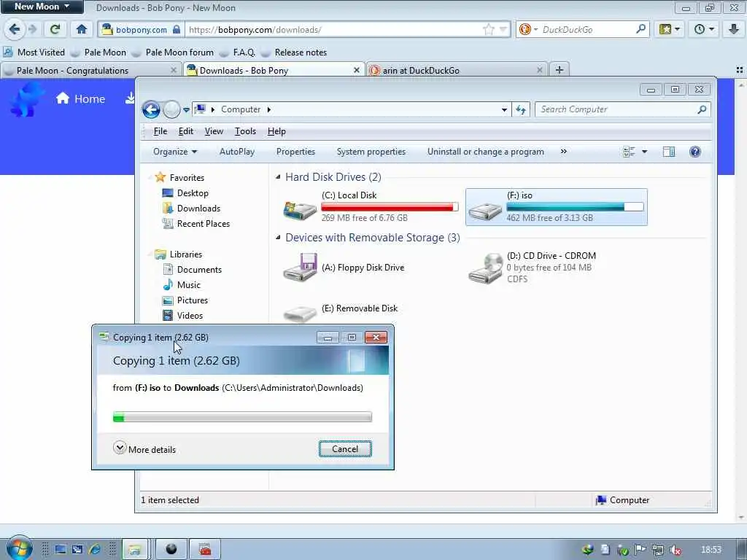Open the View menu in Explorer
The image size is (747, 560).
click(214, 131)
